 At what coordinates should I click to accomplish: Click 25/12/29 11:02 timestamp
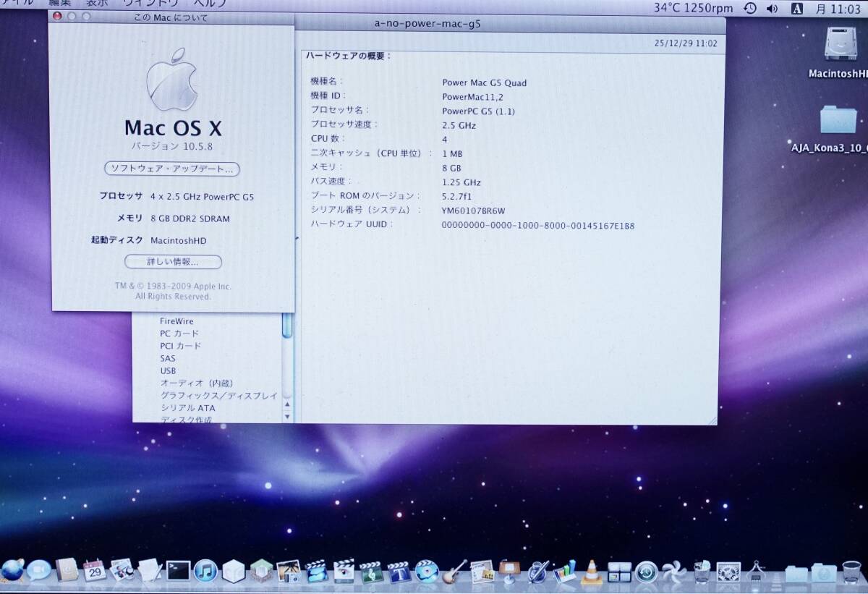pyautogui.click(x=686, y=43)
